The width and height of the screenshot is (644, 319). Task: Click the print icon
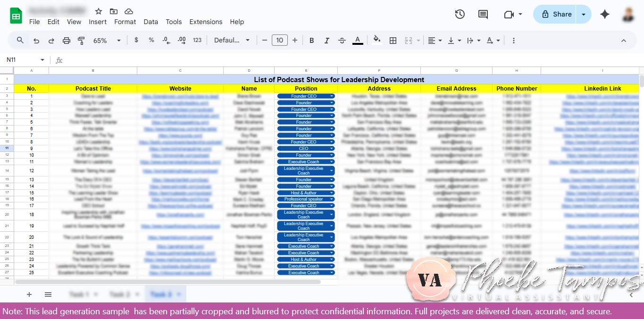point(66,40)
